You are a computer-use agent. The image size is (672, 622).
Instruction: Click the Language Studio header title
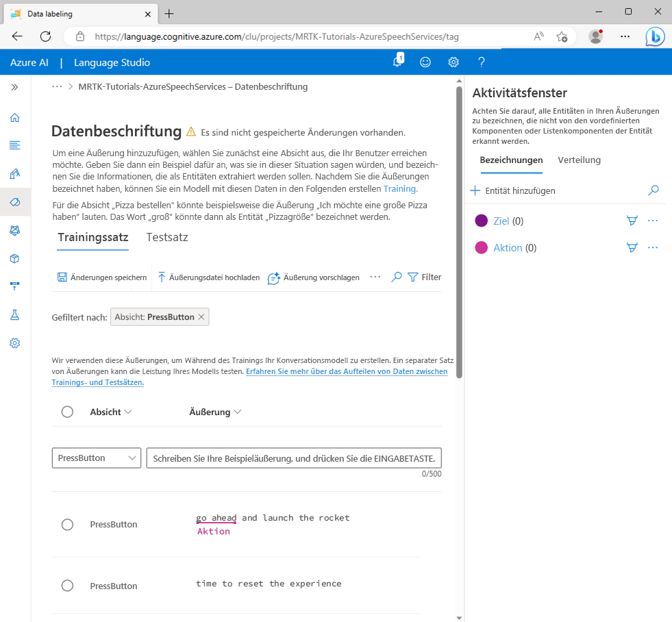point(112,62)
